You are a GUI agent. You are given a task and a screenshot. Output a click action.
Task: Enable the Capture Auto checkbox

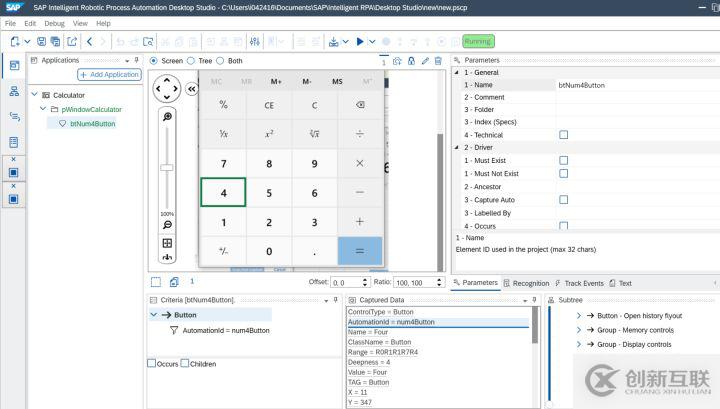(x=564, y=200)
